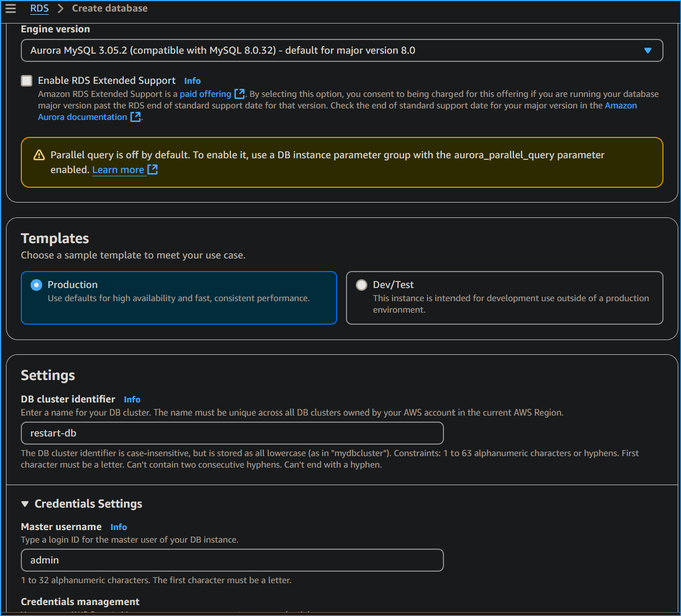The height and width of the screenshot is (616, 681).
Task: Select the Production template
Action: click(x=36, y=285)
